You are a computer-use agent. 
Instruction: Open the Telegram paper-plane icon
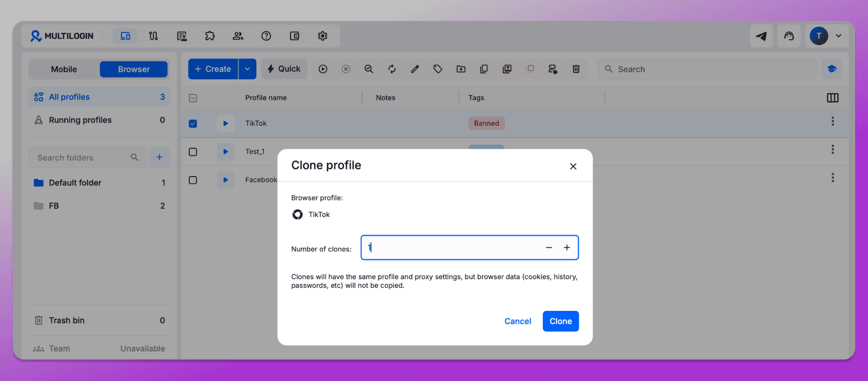click(x=762, y=36)
